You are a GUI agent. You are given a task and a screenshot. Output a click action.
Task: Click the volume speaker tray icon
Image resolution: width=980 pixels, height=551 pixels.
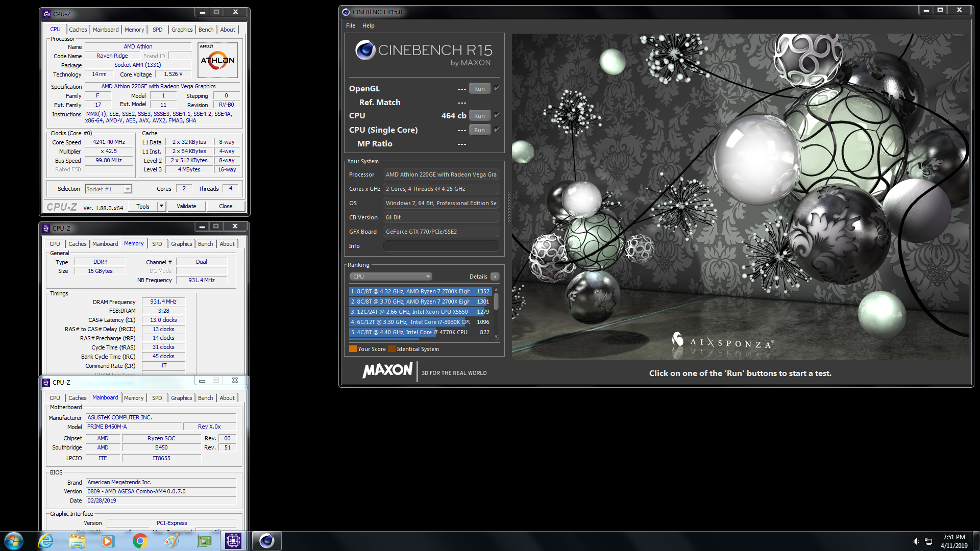[916, 541]
